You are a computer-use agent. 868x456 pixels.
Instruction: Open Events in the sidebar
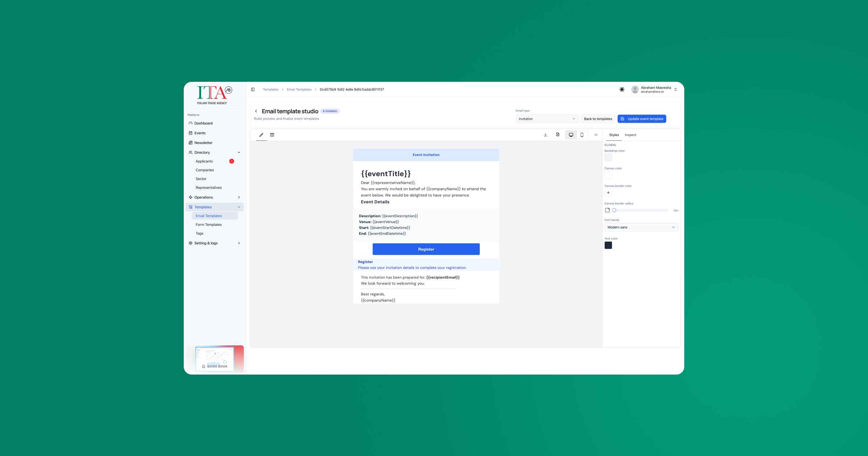tap(215, 133)
